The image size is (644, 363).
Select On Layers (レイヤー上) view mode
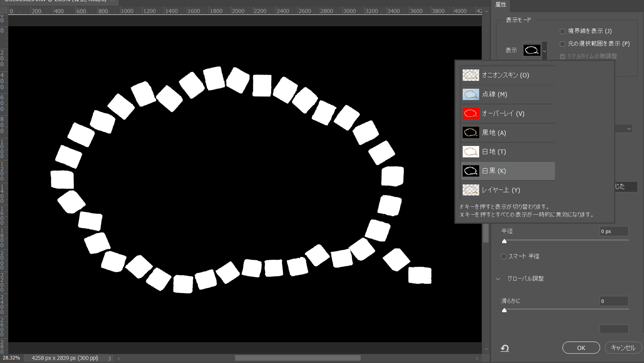coord(508,190)
